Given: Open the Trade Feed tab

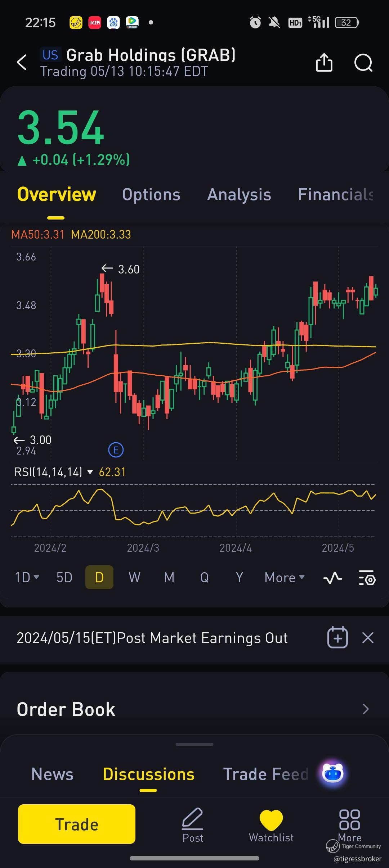Looking at the screenshot, I should tap(266, 774).
